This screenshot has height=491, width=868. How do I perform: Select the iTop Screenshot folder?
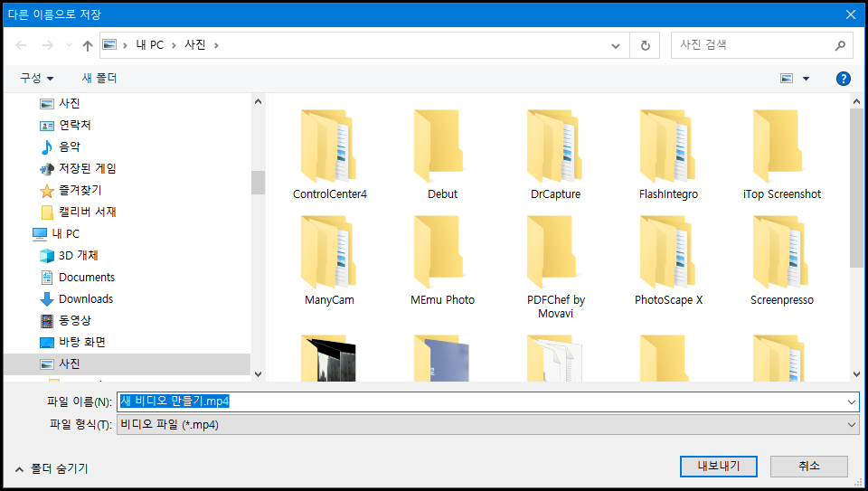[x=781, y=155]
